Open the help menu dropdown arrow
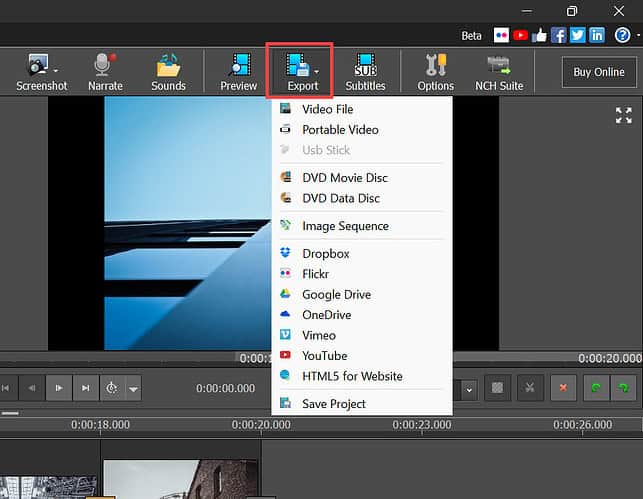The image size is (643, 499). click(x=636, y=36)
